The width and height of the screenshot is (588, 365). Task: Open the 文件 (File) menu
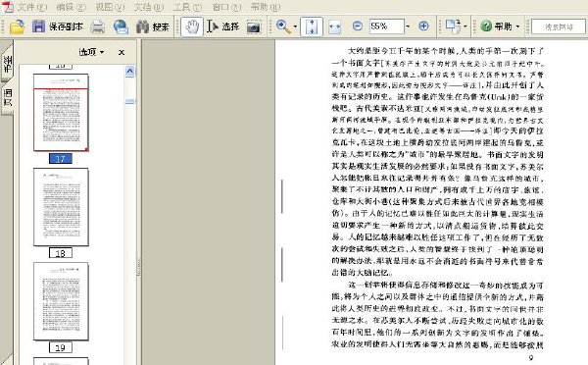31,7
